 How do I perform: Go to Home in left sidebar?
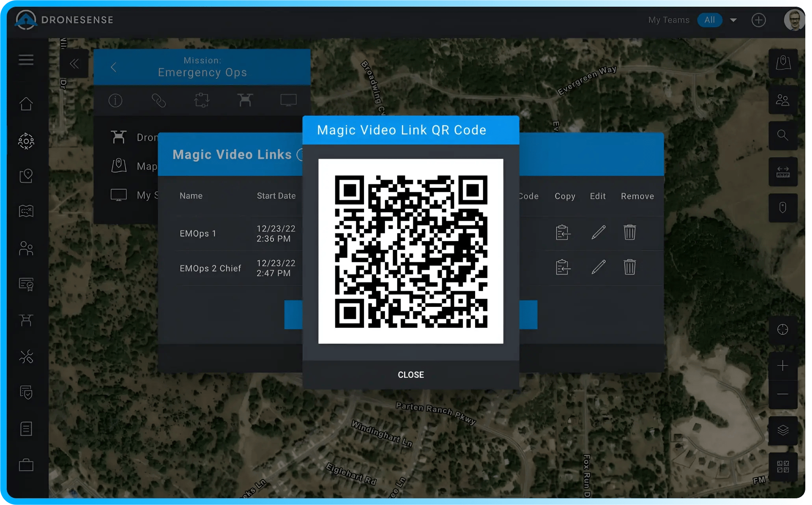tap(26, 104)
